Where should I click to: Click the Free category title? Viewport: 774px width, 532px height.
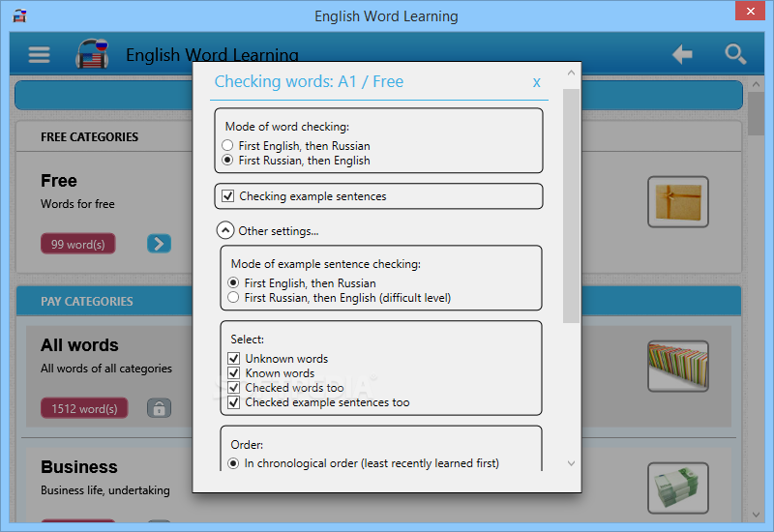[x=59, y=181]
